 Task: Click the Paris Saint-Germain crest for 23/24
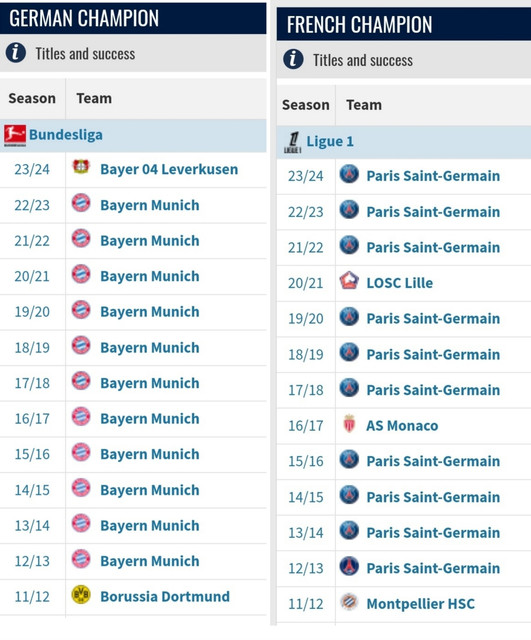click(x=349, y=174)
